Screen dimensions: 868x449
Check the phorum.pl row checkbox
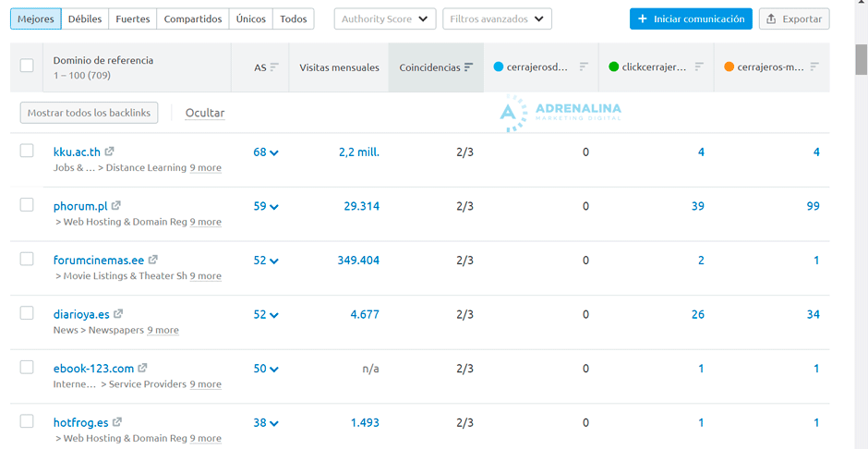27,205
